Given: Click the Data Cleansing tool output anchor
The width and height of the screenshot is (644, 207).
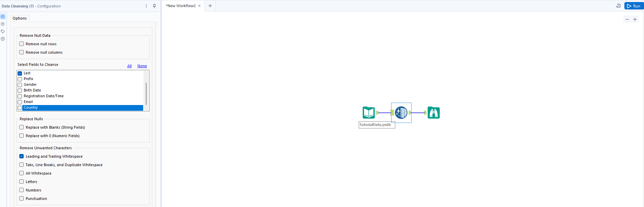Looking at the screenshot, I should tap(410, 112).
